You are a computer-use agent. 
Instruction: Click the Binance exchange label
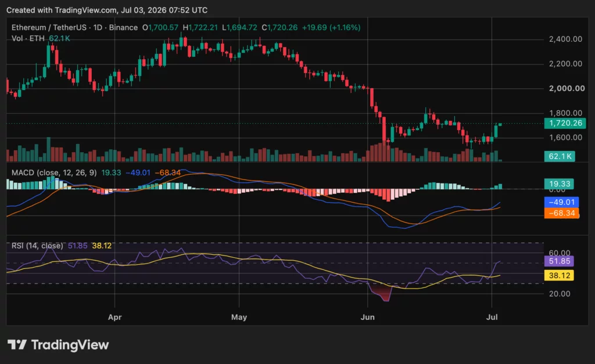tap(123, 27)
